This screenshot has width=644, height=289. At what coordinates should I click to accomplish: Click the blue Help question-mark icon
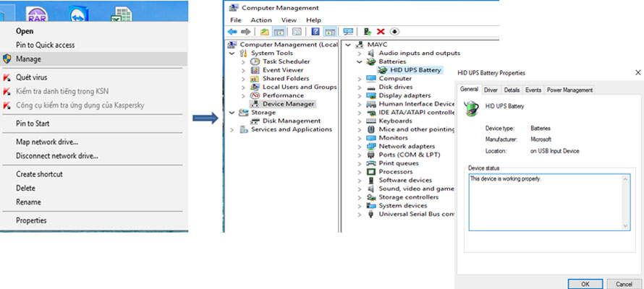(x=315, y=32)
